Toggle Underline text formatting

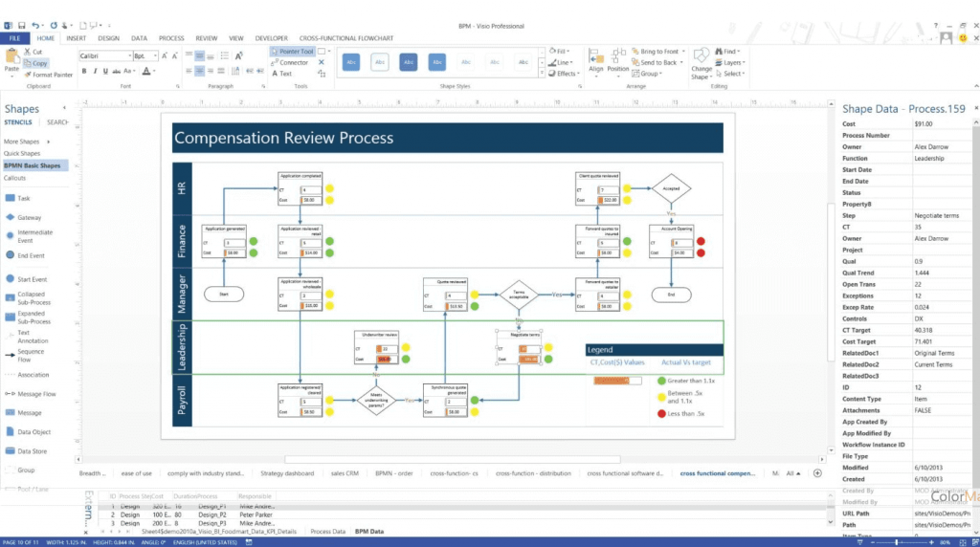[103, 71]
